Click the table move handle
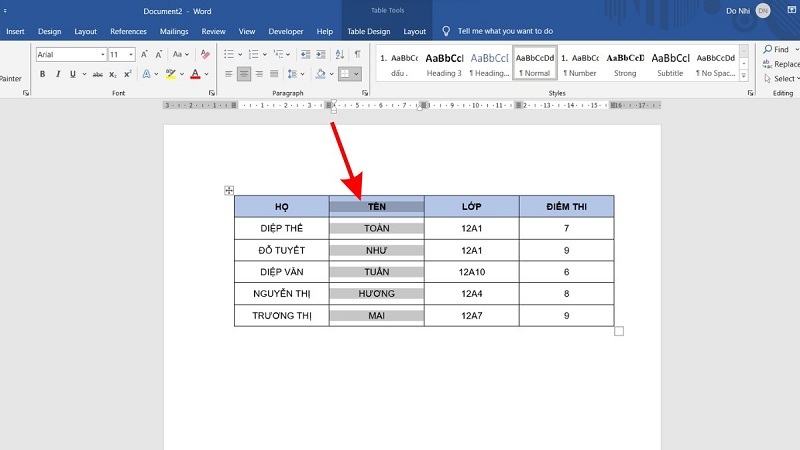Viewport: 800px width, 450px height. point(229,190)
